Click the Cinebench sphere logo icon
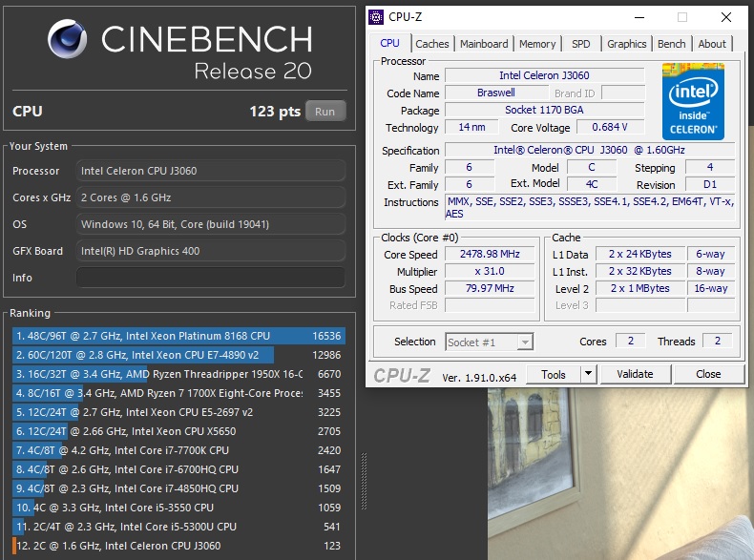 68,39
